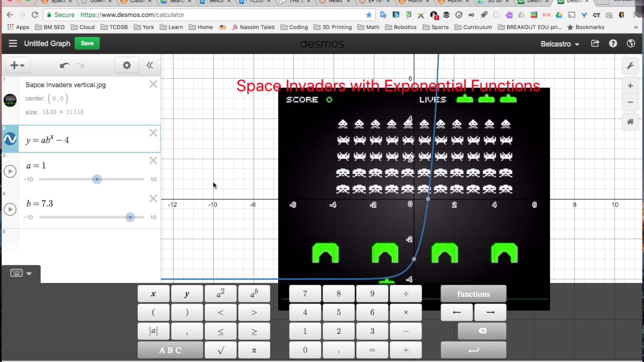Click the keypad toggle dropdown arrow
Screen dimensions: 644x362
tap(29, 274)
